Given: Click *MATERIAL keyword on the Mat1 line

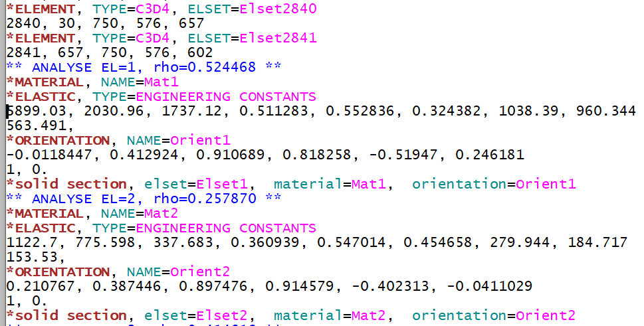Looking at the screenshot, I should coord(45,82).
